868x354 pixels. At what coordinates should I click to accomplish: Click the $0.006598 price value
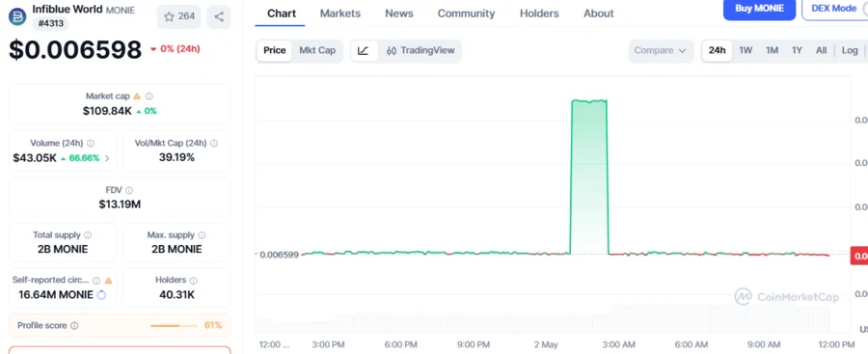[x=75, y=50]
